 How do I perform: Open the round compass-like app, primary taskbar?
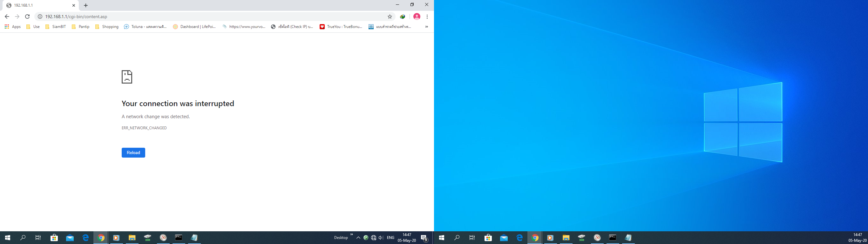163,238
